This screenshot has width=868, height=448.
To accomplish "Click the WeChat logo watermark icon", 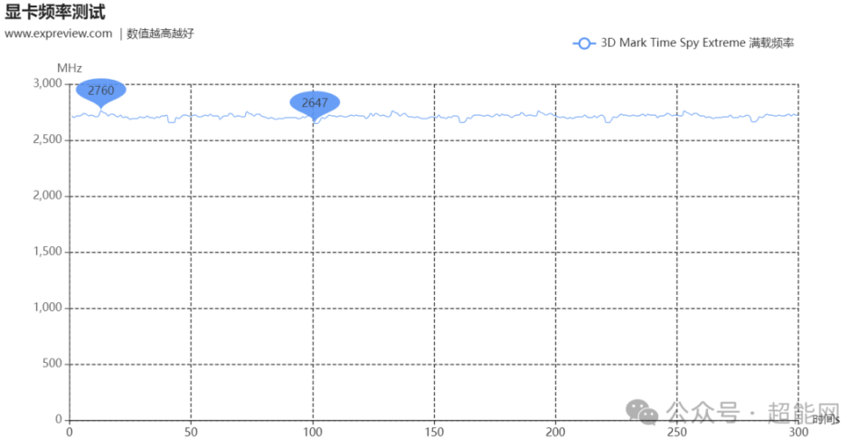I will click(x=642, y=412).
